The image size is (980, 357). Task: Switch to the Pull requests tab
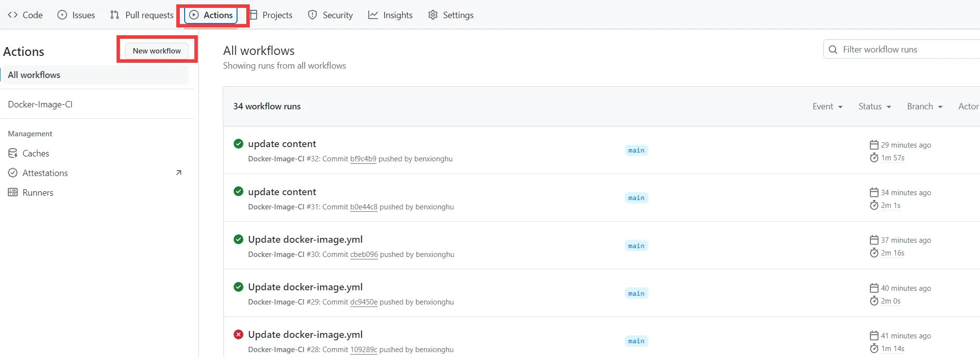142,15
